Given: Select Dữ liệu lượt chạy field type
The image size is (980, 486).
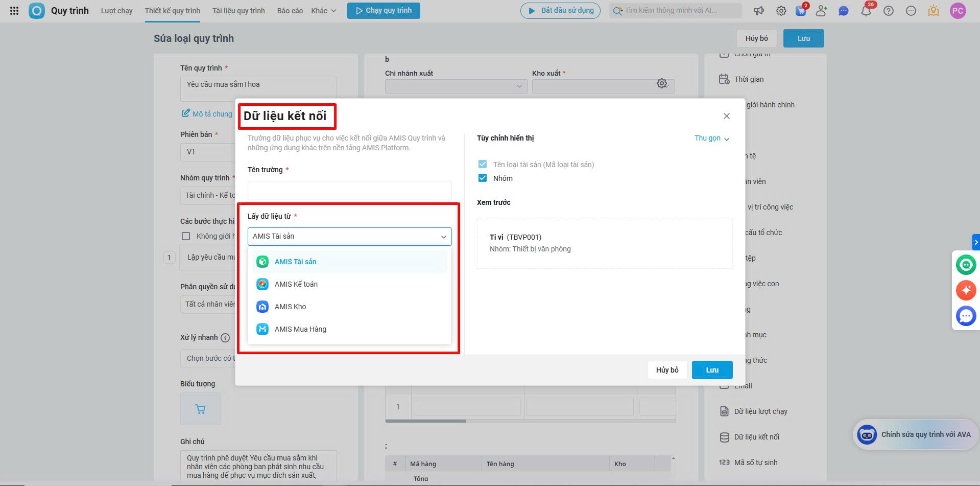Looking at the screenshot, I should (x=753, y=411).
